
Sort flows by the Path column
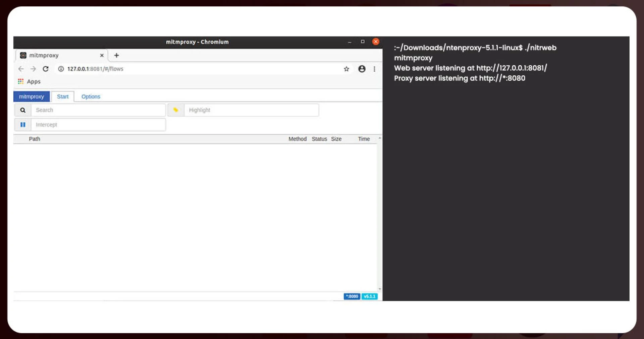click(x=35, y=139)
